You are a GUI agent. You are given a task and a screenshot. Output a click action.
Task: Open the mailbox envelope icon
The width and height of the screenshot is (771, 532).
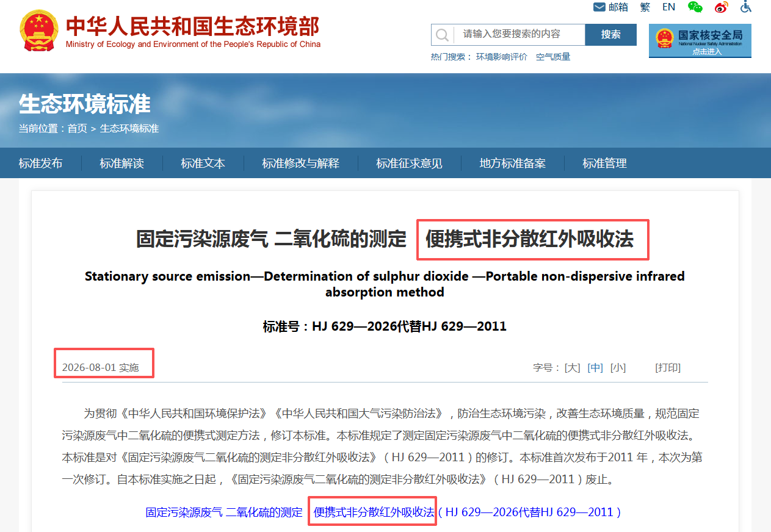[599, 7]
